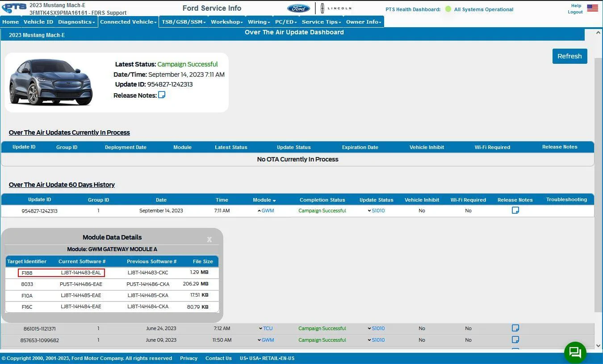603x364 pixels.
Task: Open the Connected Vehicle menu
Action: point(128,22)
